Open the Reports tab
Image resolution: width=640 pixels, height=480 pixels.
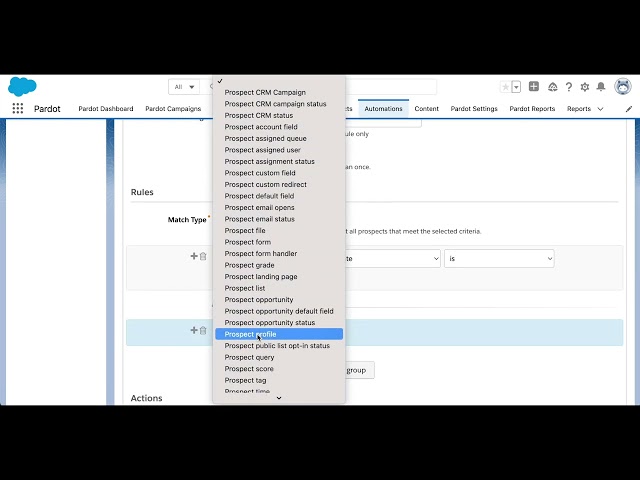(579, 109)
